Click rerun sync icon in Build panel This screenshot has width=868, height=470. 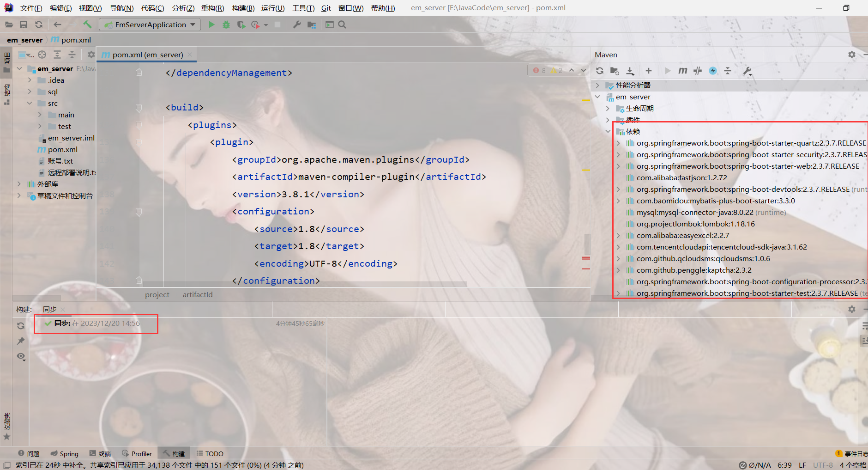click(x=21, y=326)
